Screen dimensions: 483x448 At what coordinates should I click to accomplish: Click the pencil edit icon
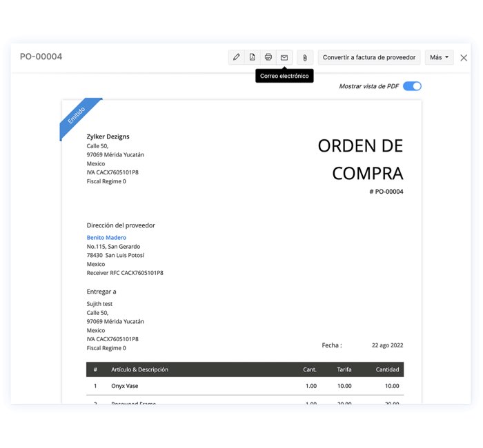click(237, 57)
